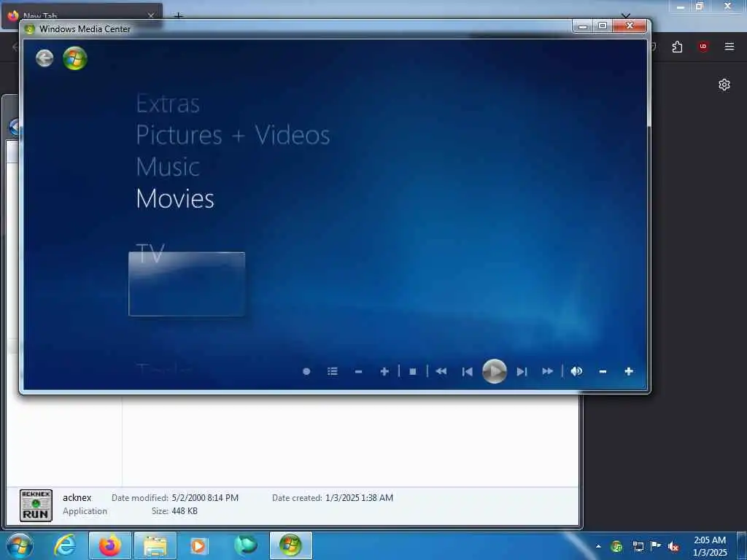
Task: Open the Windows Start orb
Action: (20, 545)
